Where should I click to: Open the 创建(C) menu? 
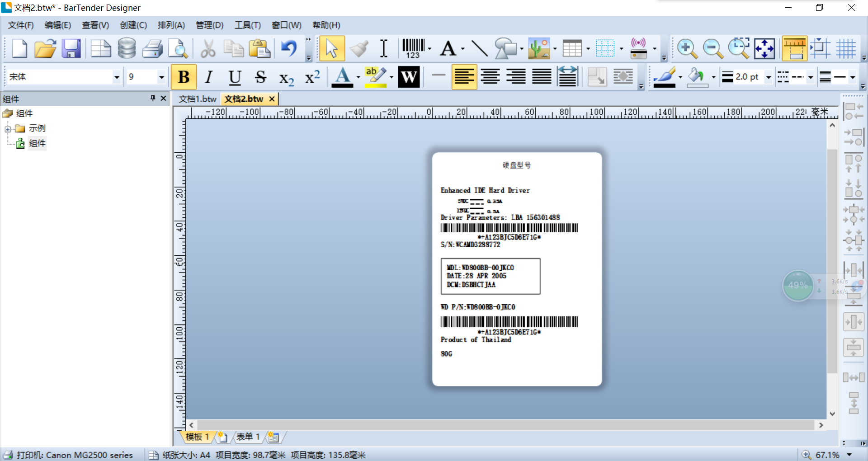(x=133, y=25)
